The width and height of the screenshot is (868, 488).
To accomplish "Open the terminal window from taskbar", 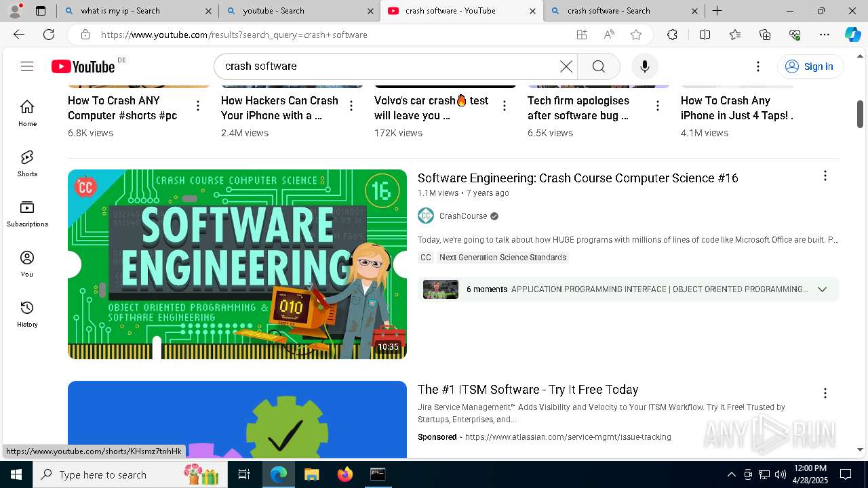I will tap(378, 474).
